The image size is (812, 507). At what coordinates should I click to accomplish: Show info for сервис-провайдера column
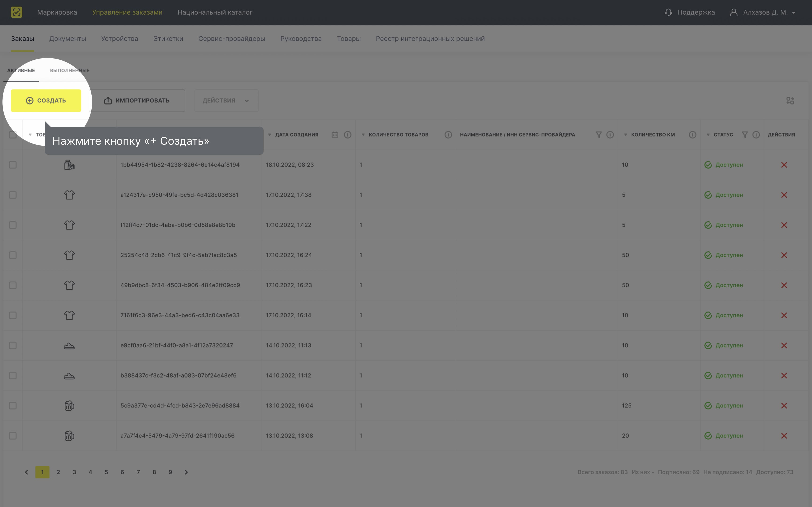pos(610,135)
